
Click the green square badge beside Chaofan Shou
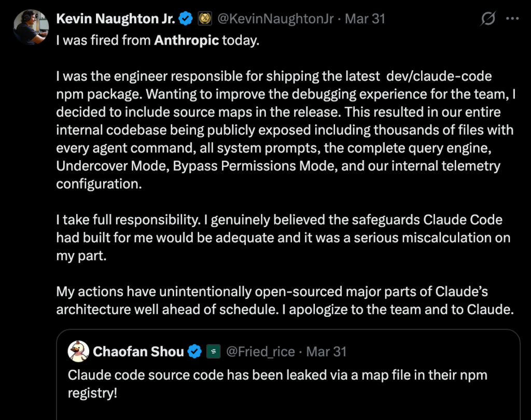point(213,352)
